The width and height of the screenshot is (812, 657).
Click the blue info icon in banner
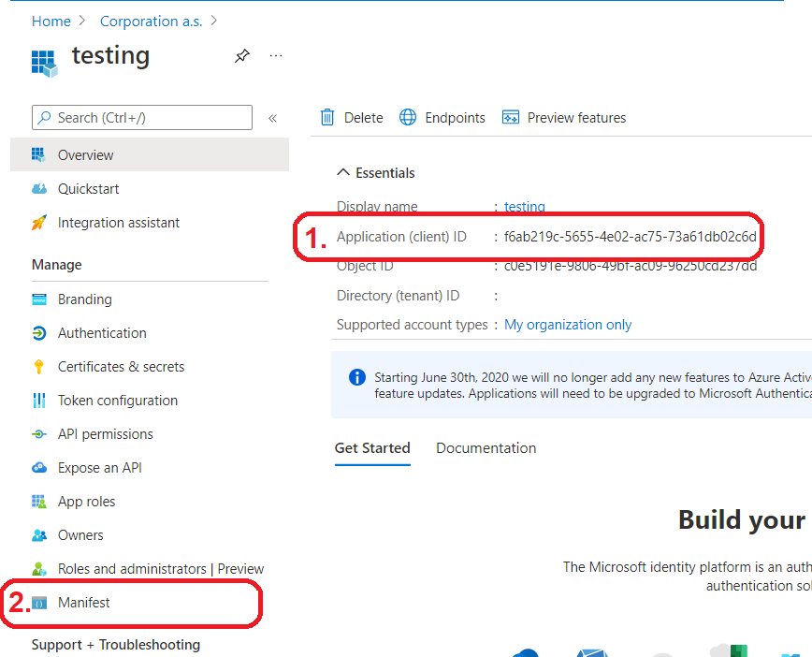356,377
